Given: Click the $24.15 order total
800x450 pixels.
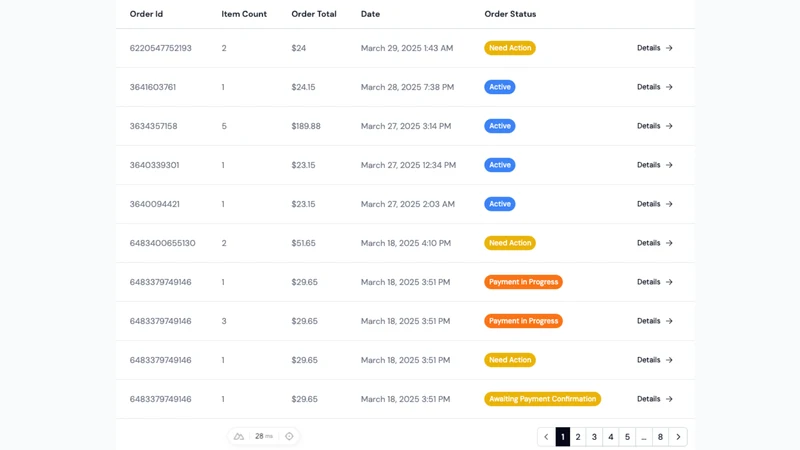Looking at the screenshot, I should coord(304,87).
